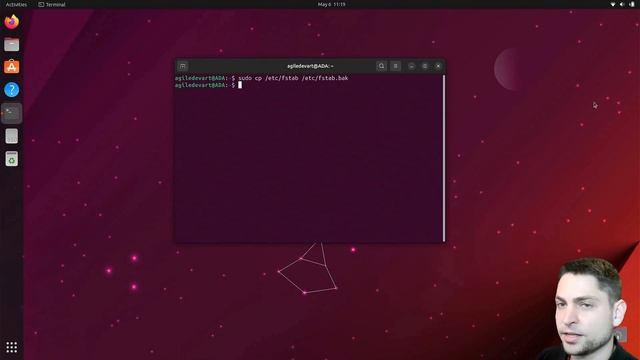This screenshot has width=640, height=360.
Task: Open the power indicator in system tray
Action: coord(632,4)
